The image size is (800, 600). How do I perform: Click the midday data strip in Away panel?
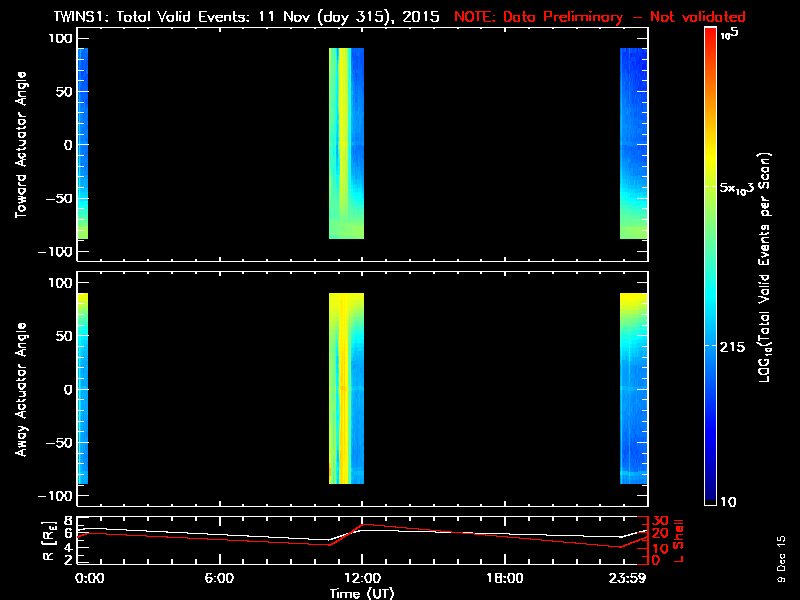[346, 388]
